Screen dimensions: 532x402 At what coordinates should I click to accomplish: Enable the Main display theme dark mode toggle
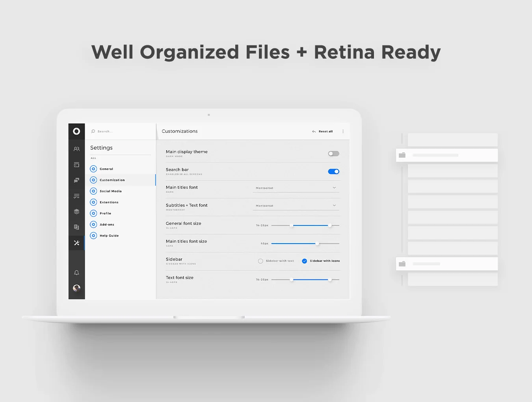333,154
